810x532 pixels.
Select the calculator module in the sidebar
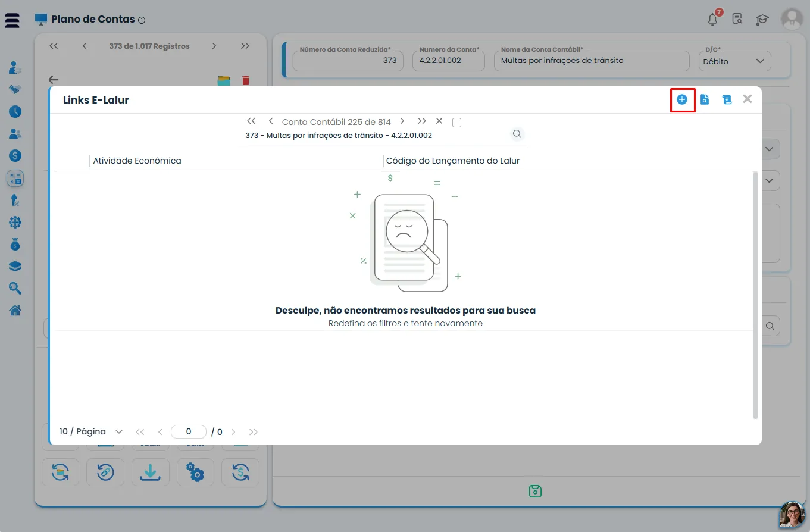[15, 178]
